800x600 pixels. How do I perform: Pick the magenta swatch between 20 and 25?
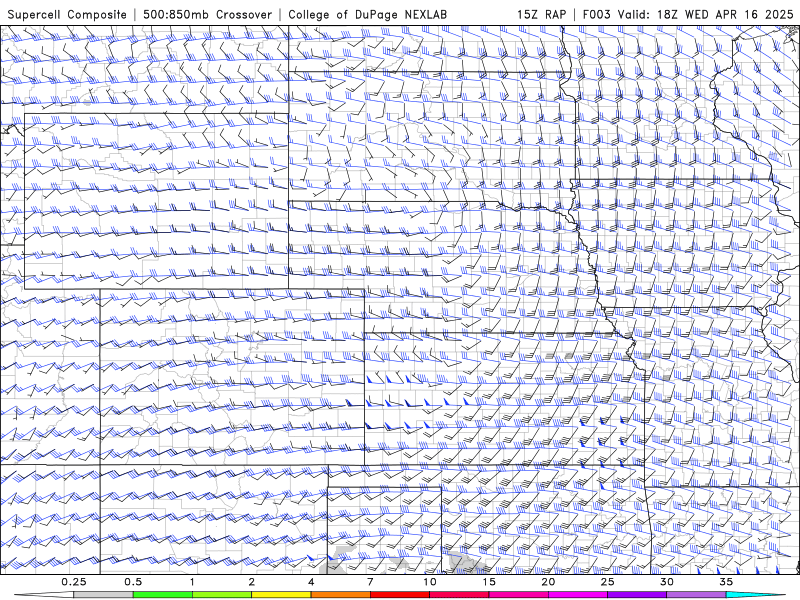(x=578, y=595)
